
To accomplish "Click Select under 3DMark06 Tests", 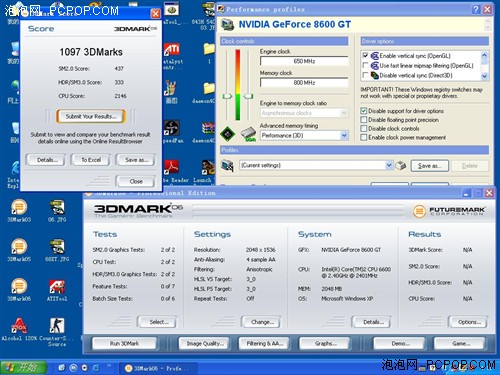I will [x=158, y=322].
